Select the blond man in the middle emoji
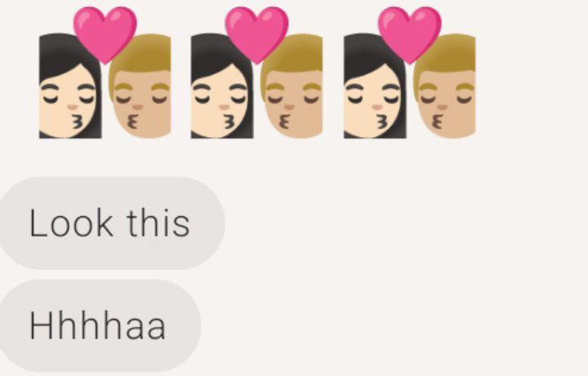 [292, 86]
